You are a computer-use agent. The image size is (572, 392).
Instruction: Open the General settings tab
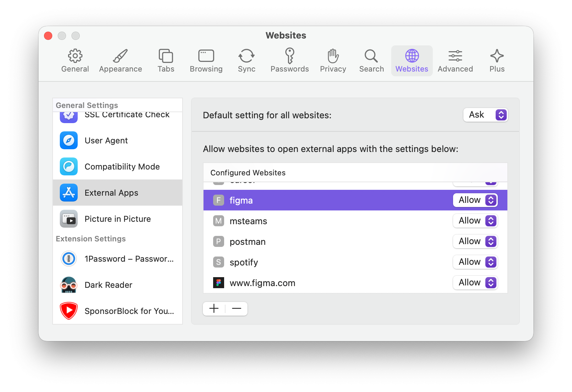(x=75, y=61)
